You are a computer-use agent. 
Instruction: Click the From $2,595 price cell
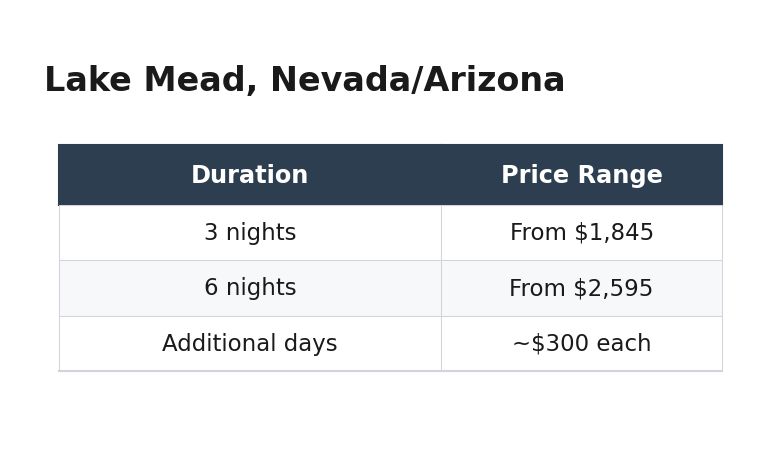pos(581,289)
